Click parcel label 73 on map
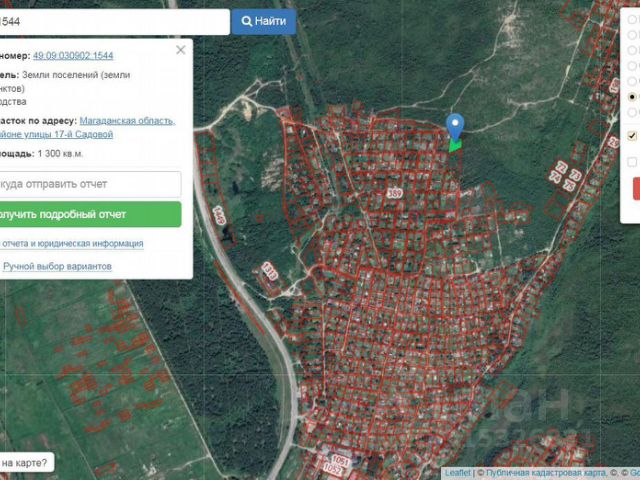Viewport: 640px width, 480px height. tap(576, 175)
